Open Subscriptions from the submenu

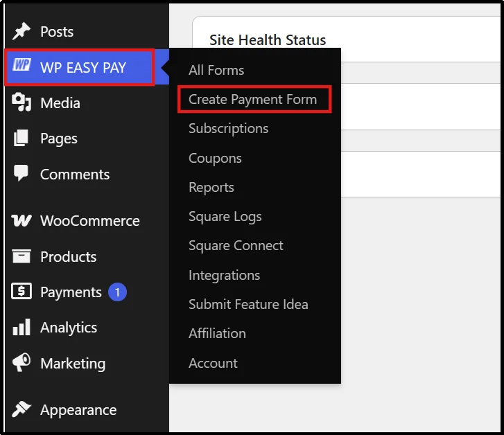pyautogui.click(x=229, y=129)
